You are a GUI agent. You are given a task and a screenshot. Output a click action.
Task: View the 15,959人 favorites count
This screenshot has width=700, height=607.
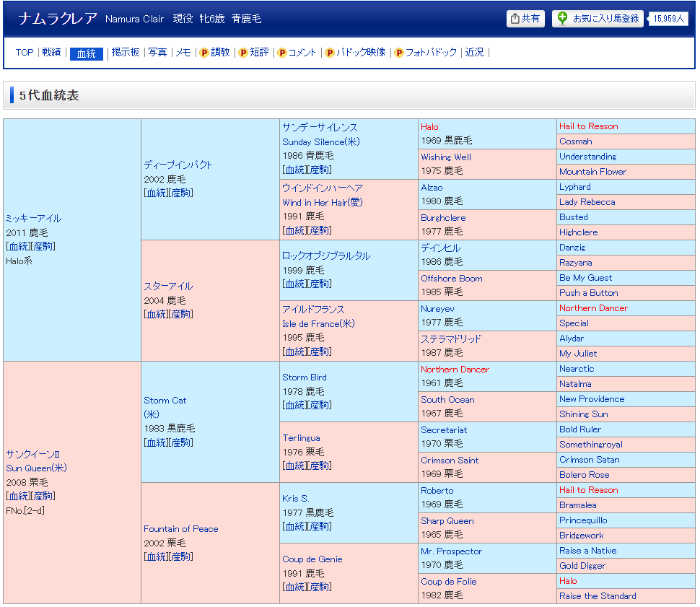[668, 19]
